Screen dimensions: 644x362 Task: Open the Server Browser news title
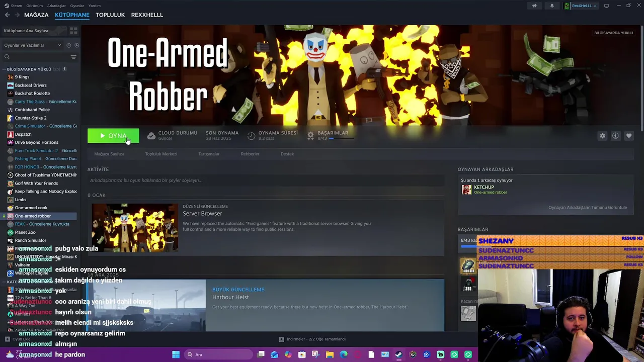tap(202, 214)
